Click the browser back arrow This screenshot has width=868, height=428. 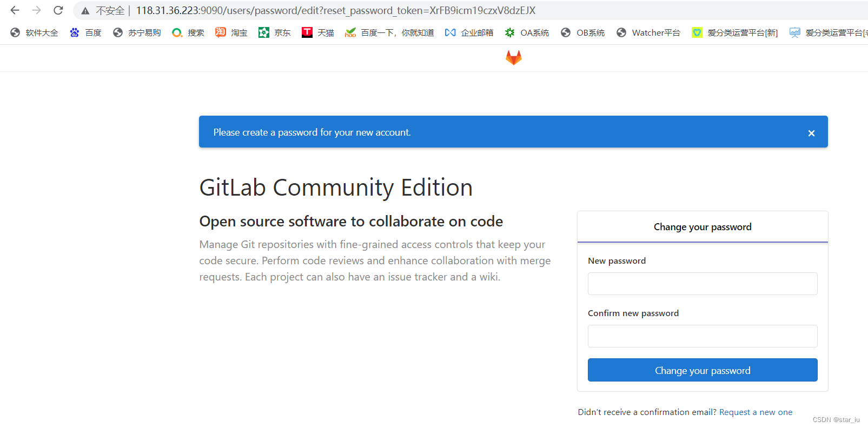coord(15,10)
